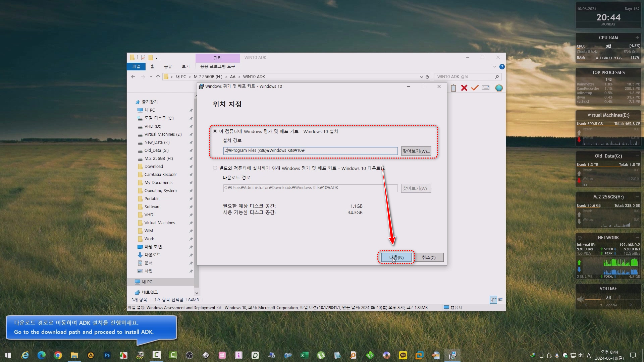Click the envelope mail toolbar icon
644x362 pixels.
pyautogui.click(x=486, y=88)
